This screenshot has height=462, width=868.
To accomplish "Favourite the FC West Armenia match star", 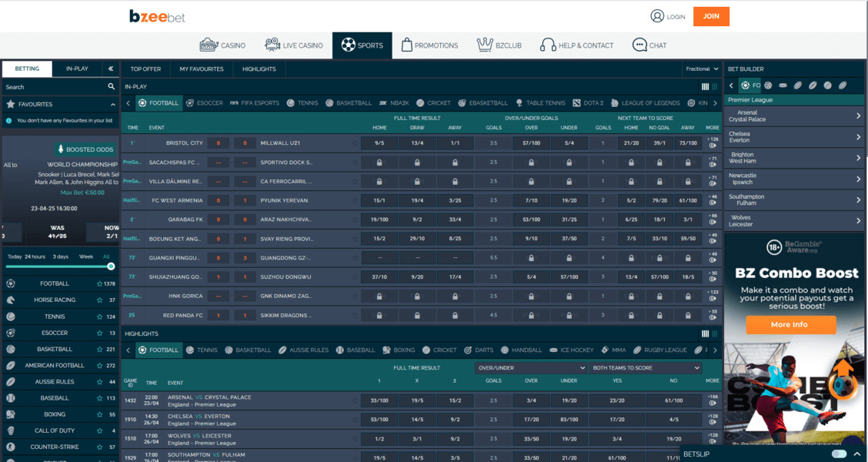I will 355,200.
